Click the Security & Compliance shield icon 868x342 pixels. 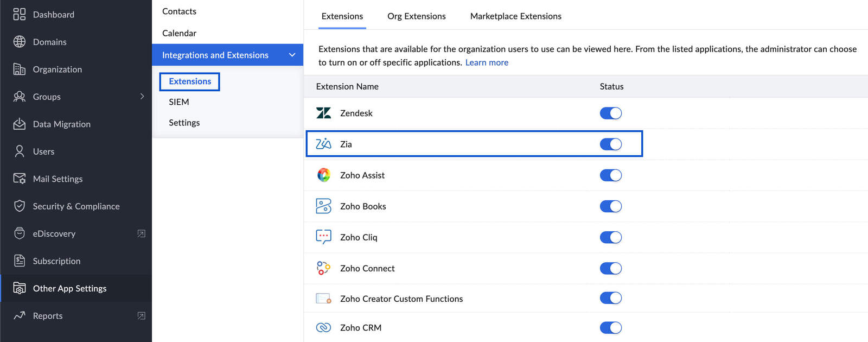pyautogui.click(x=20, y=206)
